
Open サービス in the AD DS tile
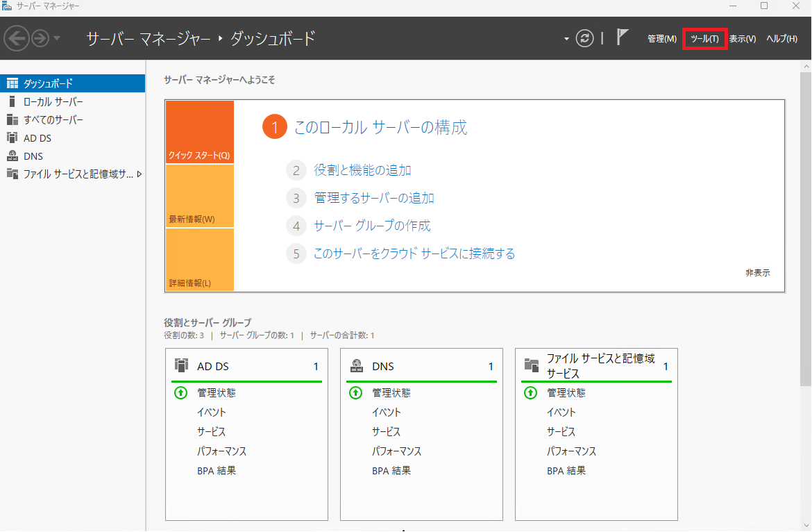click(211, 431)
